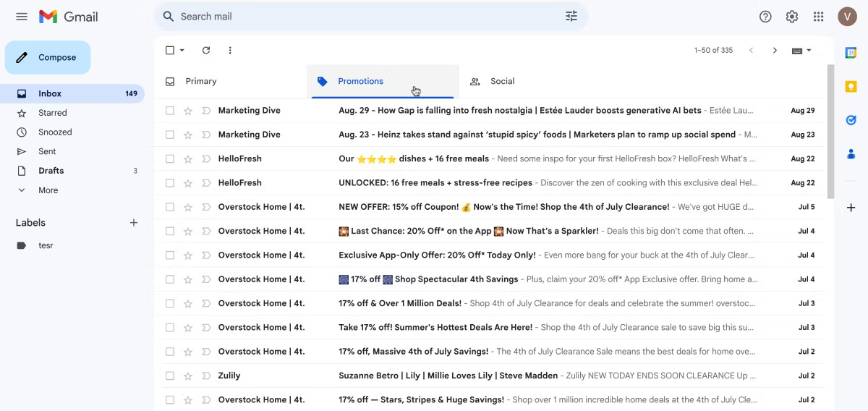
Task: Open Google Tasks in side panel
Action: coord(851,120)
